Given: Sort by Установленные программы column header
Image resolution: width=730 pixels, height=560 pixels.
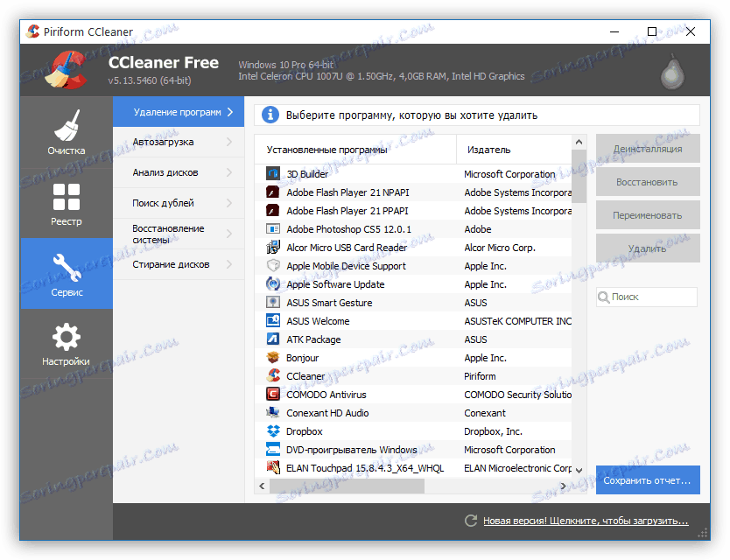Looking at the screenshot, I should 355,150.
